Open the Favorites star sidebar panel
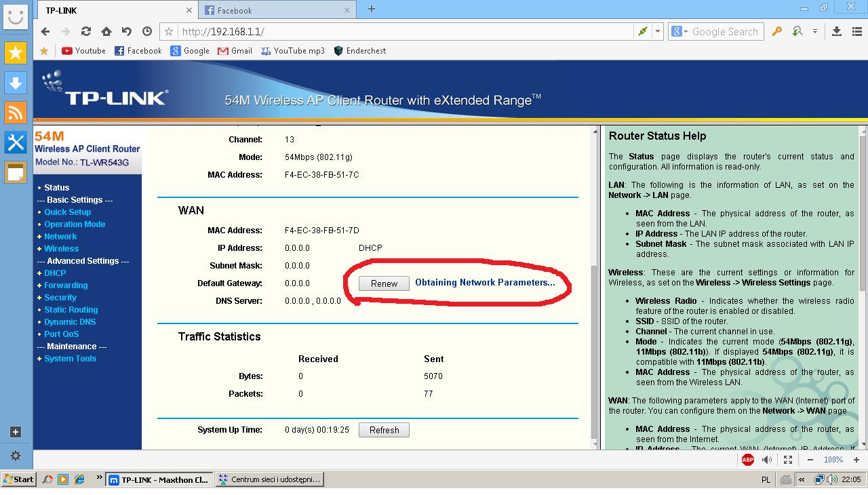Viewport: 868px width, 495px height. coord(16,53)
